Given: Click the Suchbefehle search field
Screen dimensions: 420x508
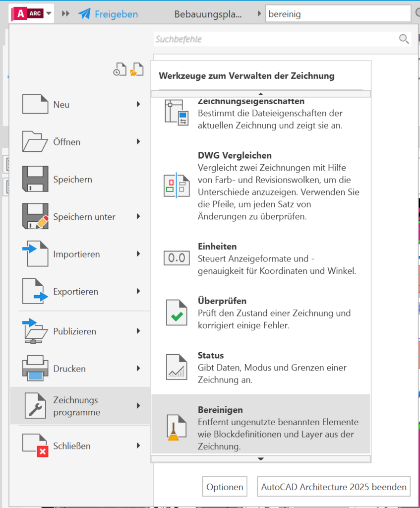Looking at the screenshot, I should pyautogui.click(x=275, y=39).
